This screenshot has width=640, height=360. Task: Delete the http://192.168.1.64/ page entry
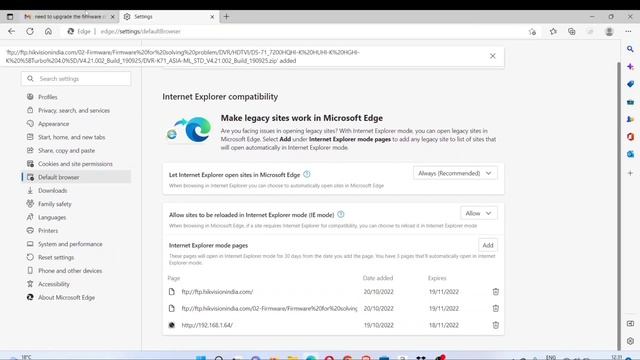[496, 325]
